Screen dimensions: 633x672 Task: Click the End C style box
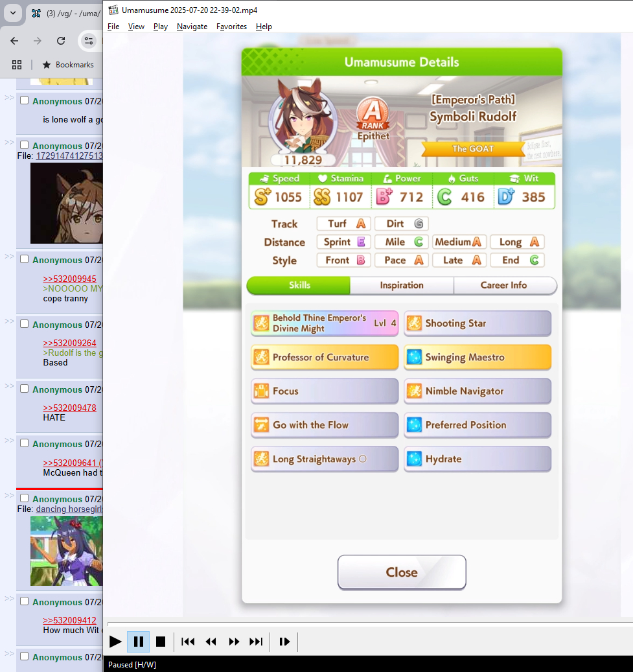point(517,260)
